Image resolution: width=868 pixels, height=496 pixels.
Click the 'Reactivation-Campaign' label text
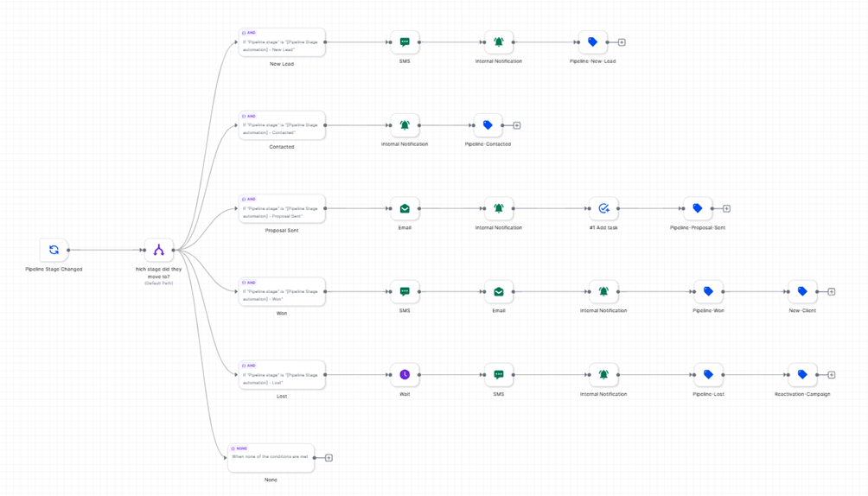tap(802, 394)
